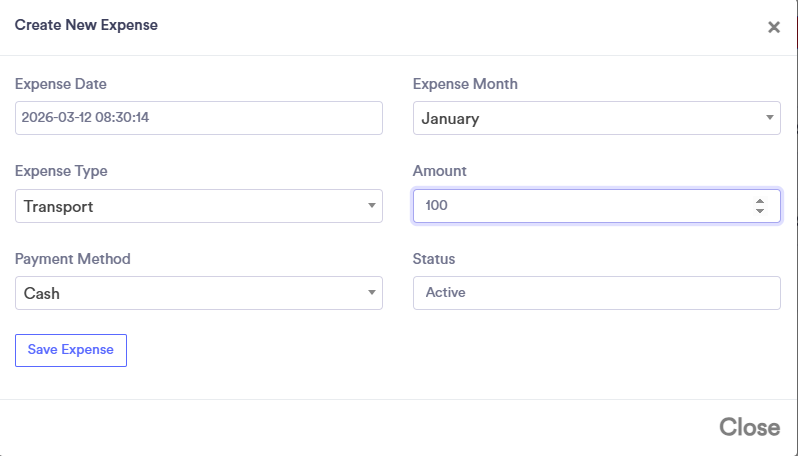This screenshot has width=798, height=456.
Task: Click the Expense Date label
Action: click(x=60, y=84)
